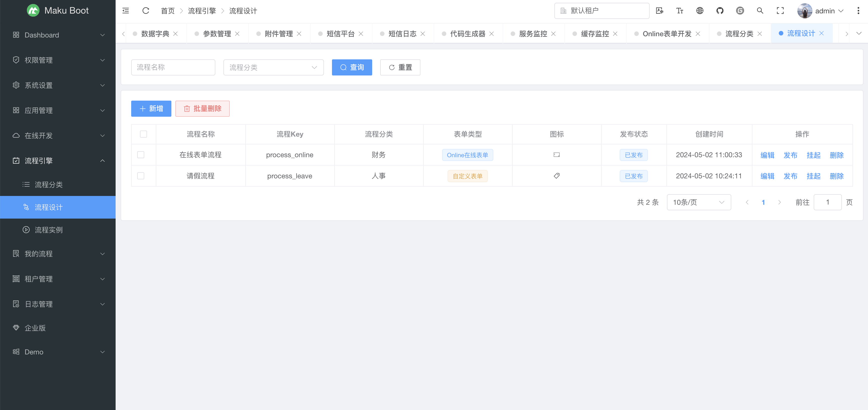Screen dimensions: 868x410
Task: Click 挂起 for the process_leave row
Action: (x=813, y=176)
